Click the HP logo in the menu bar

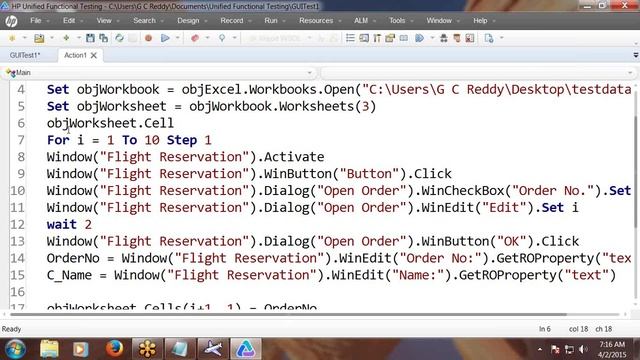click(11, 21)
